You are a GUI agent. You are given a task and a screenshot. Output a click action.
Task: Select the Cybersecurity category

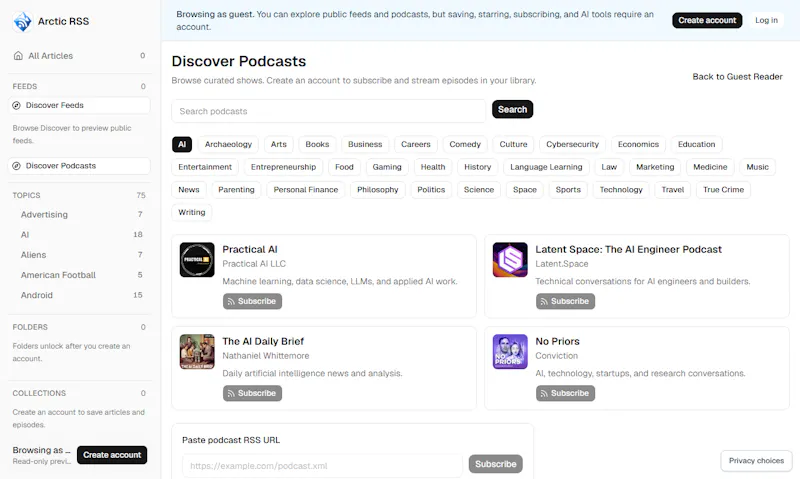click(x=572, y=144)
